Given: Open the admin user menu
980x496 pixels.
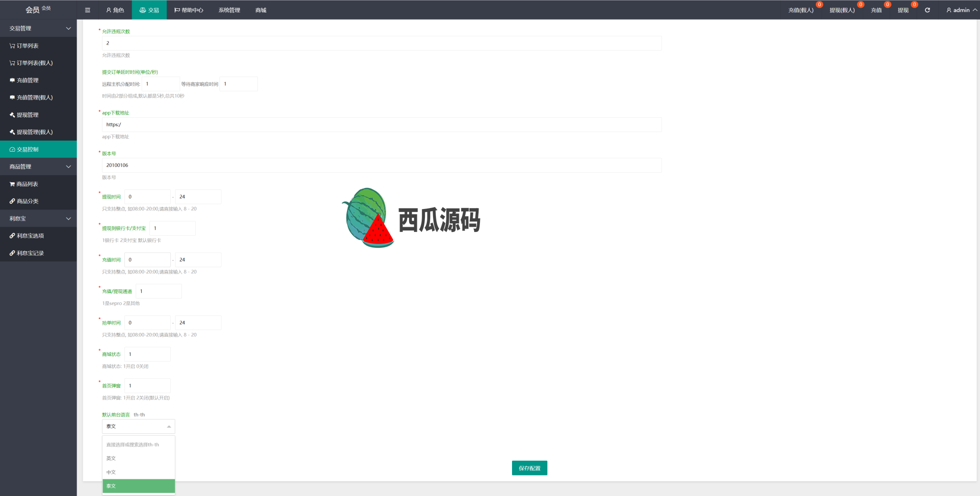Looking at the screenshot, I should (x=962, y=10).
